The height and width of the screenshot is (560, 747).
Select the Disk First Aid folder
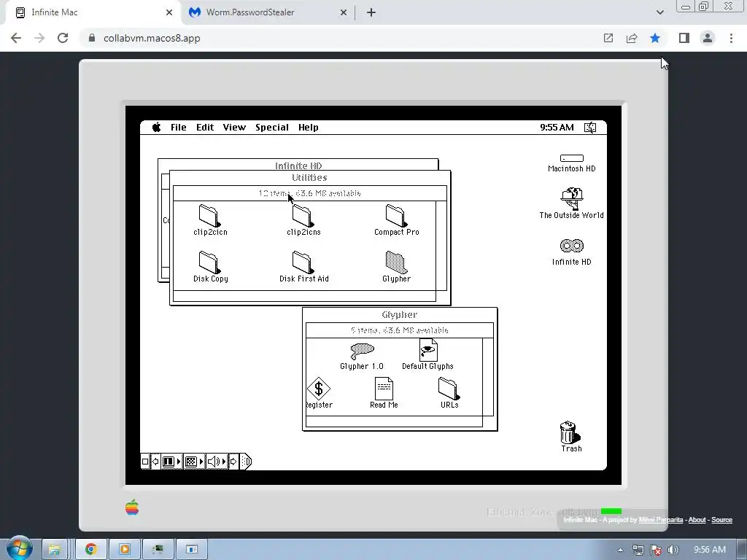(303, 262)
